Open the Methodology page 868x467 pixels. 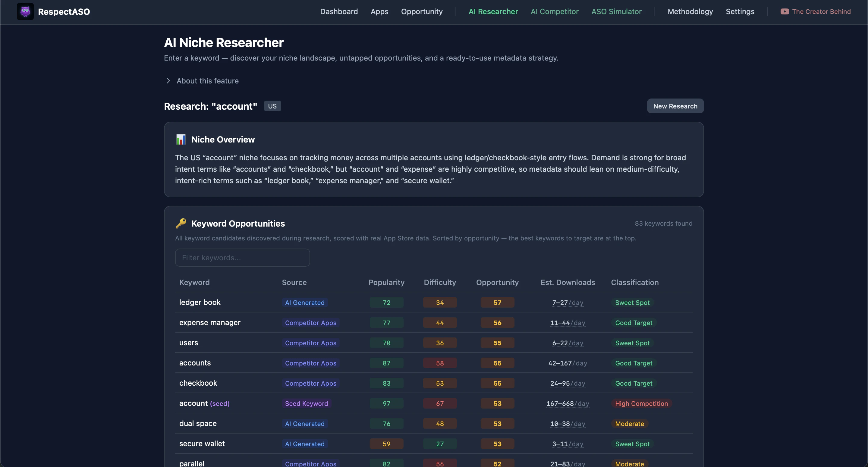(690, 12)
